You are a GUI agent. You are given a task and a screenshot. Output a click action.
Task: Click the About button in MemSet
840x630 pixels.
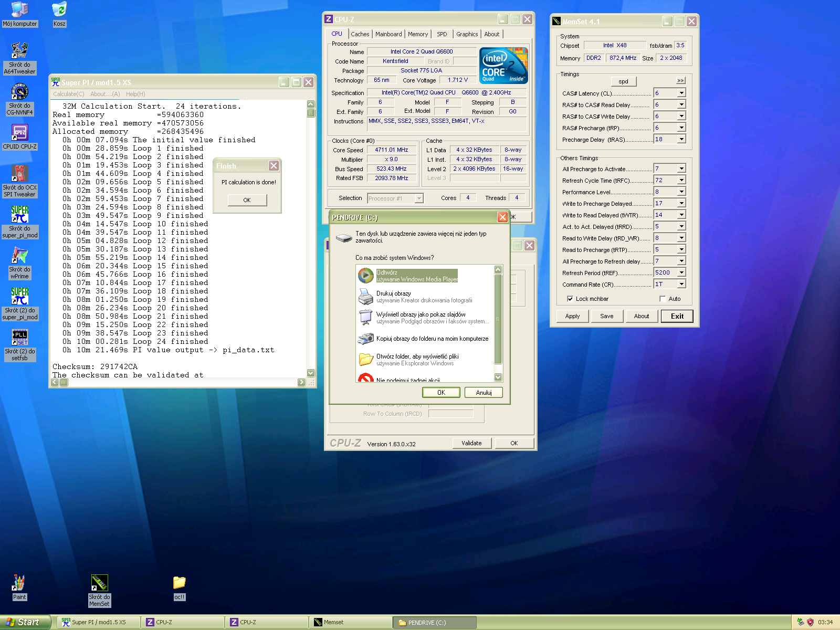tap(642, 316)
